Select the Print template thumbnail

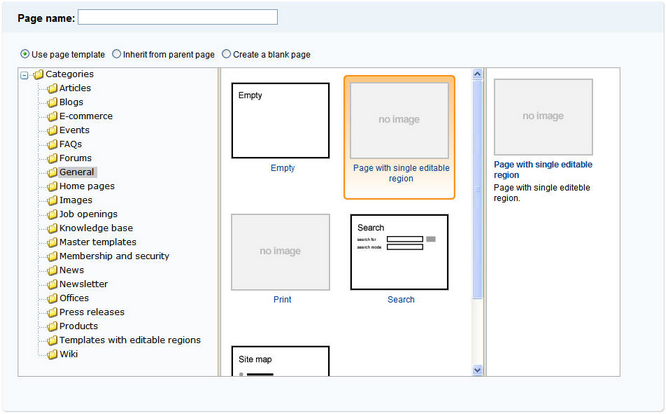280,252
